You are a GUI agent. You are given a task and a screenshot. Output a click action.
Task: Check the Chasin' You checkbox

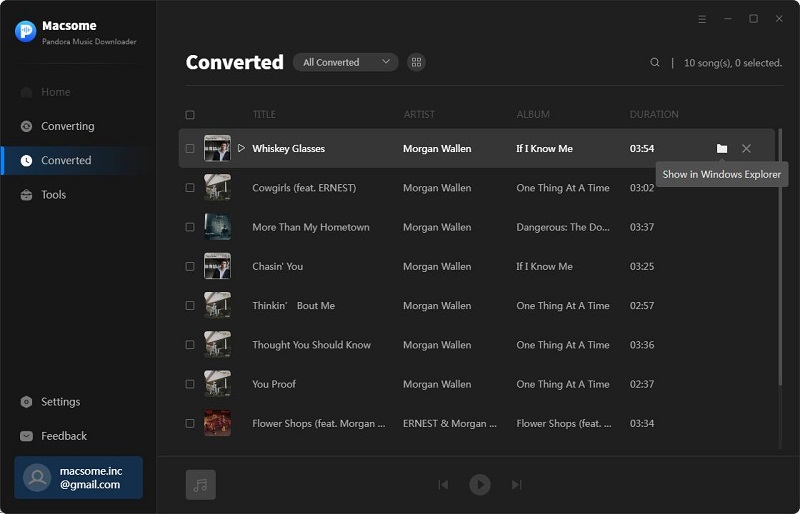[190, 266]
